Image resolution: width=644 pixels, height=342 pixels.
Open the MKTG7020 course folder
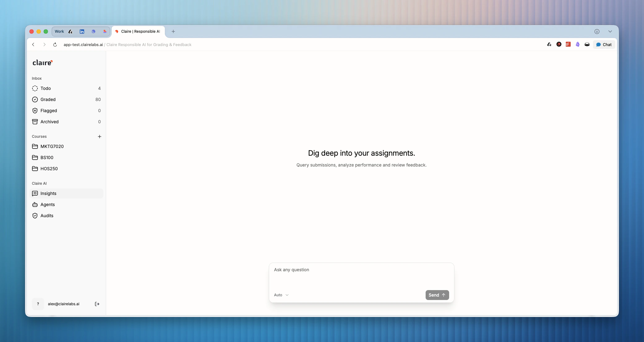52,146
